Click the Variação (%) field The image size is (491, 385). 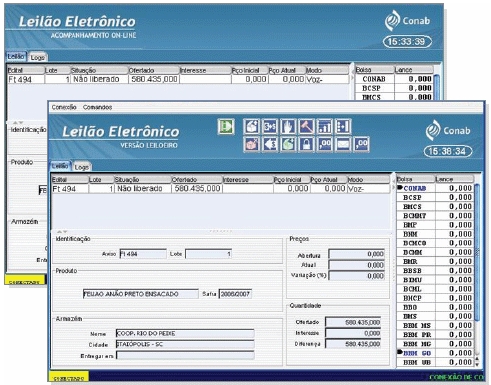coord(357,276)
